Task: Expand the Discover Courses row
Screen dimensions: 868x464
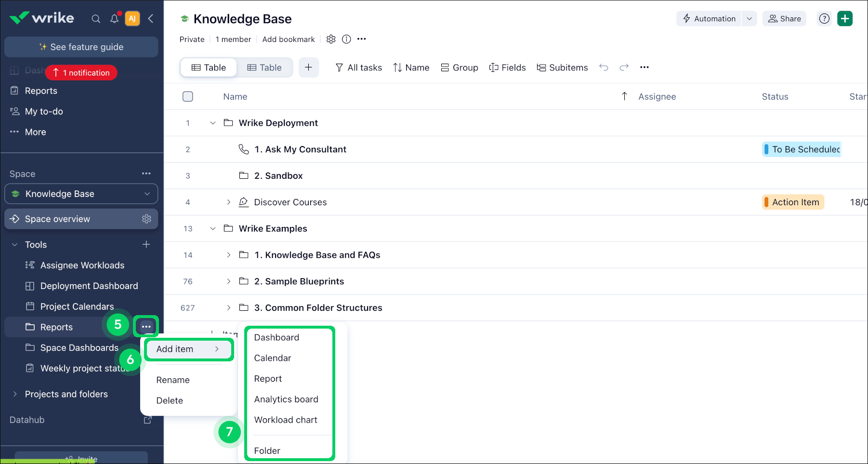Action: pos(229,202)
